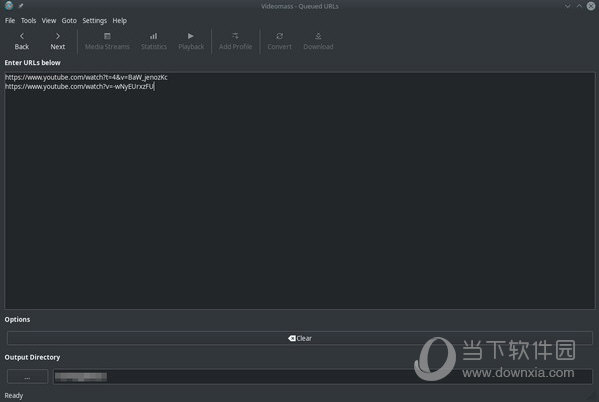Click the Convert toolbar icon
Screen dimensions: 599x402
[x=279, y=41]
